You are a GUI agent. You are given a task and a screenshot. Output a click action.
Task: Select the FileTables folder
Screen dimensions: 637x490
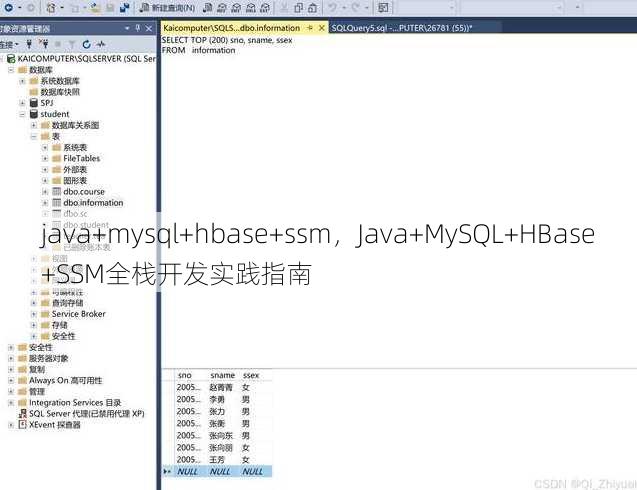[x=82, y=158]
